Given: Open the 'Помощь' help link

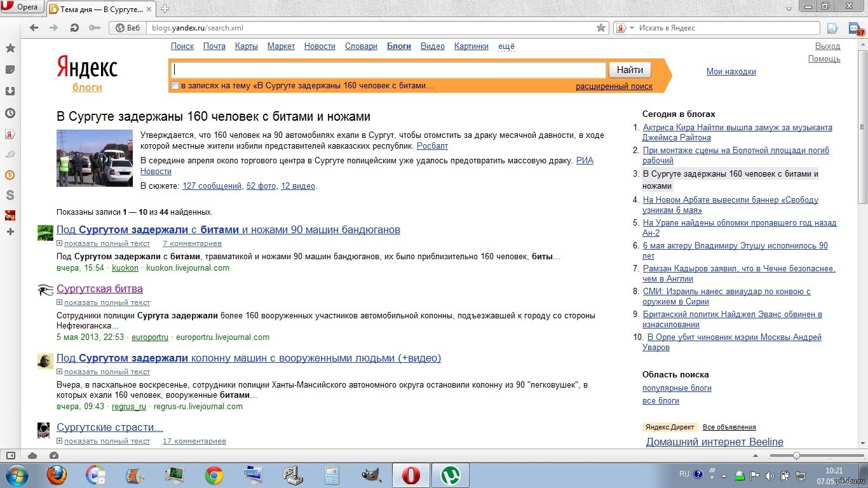Looking at the screenshot, I should point(824,58).
